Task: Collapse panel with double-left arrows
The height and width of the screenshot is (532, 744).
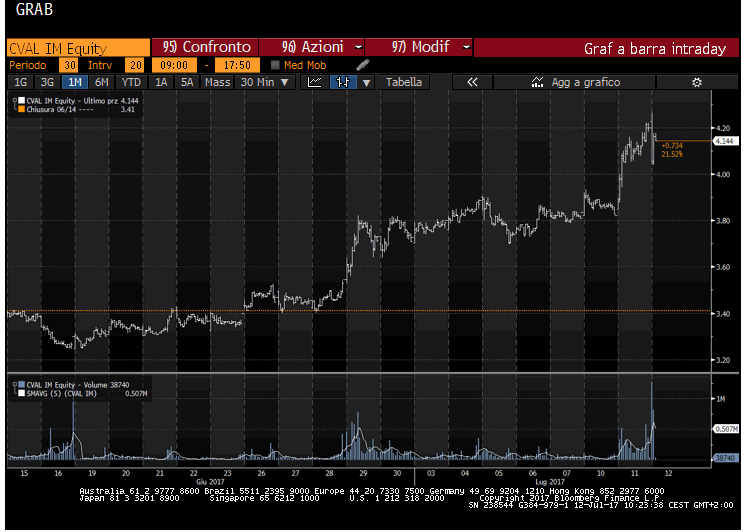Action: (472, 82)
